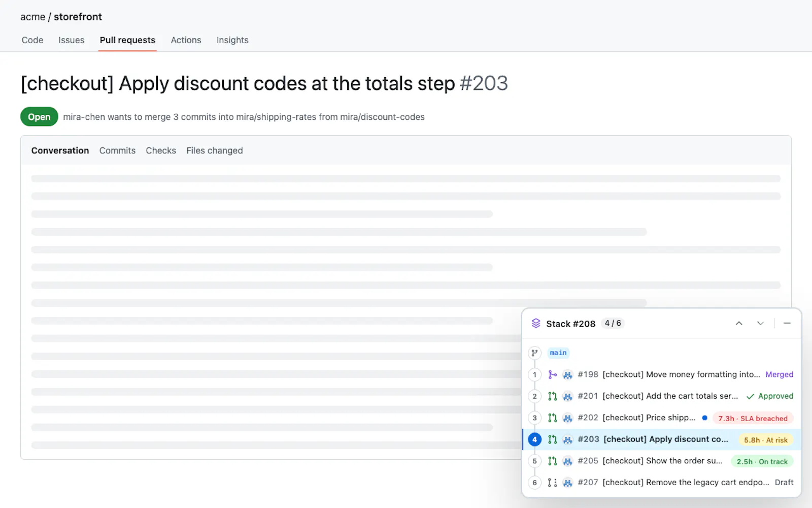812x508 pixels.
Task: Click the open pull request icon for #203
Action: [x=553, y=439]
